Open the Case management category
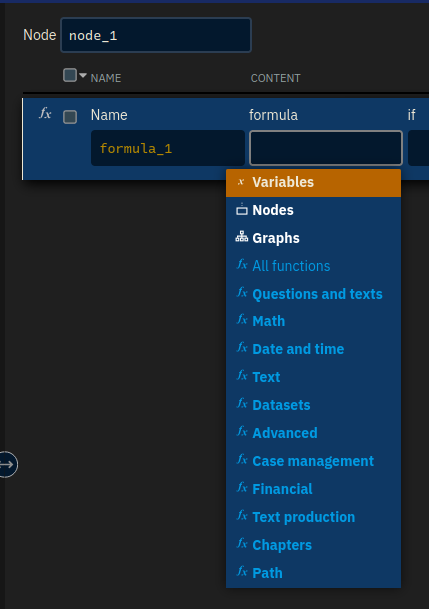Viewport: 429px width, 609px height. [x=313, y=461]
